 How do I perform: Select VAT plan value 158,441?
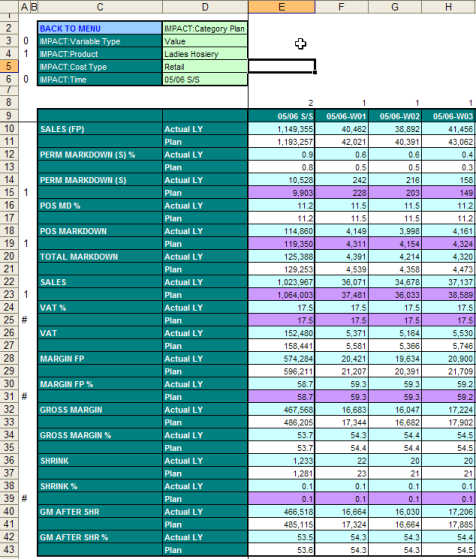click(281, 346)
